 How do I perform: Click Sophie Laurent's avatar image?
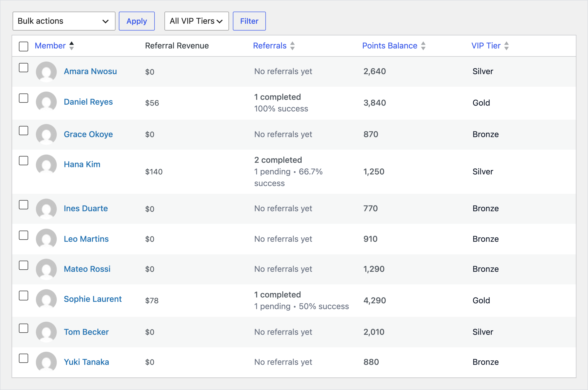coord(46,299)
